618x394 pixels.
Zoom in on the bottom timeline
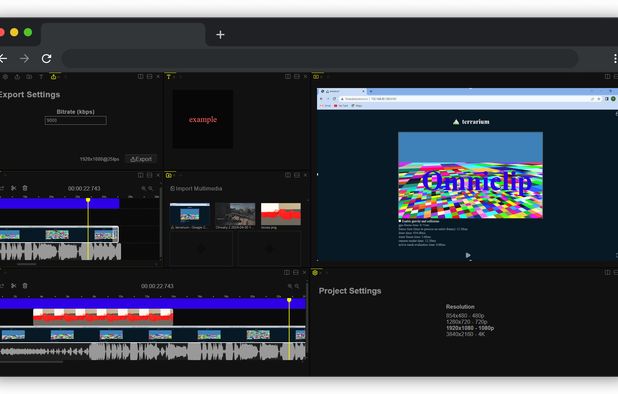(x=290, y=286)
